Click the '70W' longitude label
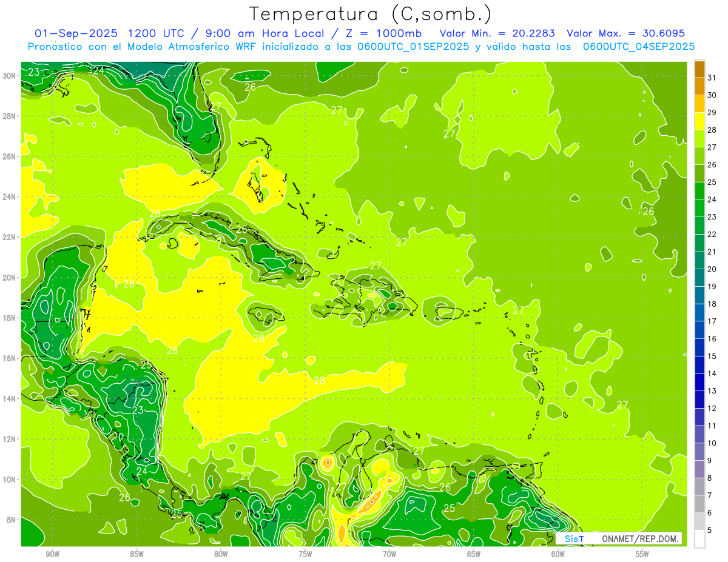 pos(389,554)
